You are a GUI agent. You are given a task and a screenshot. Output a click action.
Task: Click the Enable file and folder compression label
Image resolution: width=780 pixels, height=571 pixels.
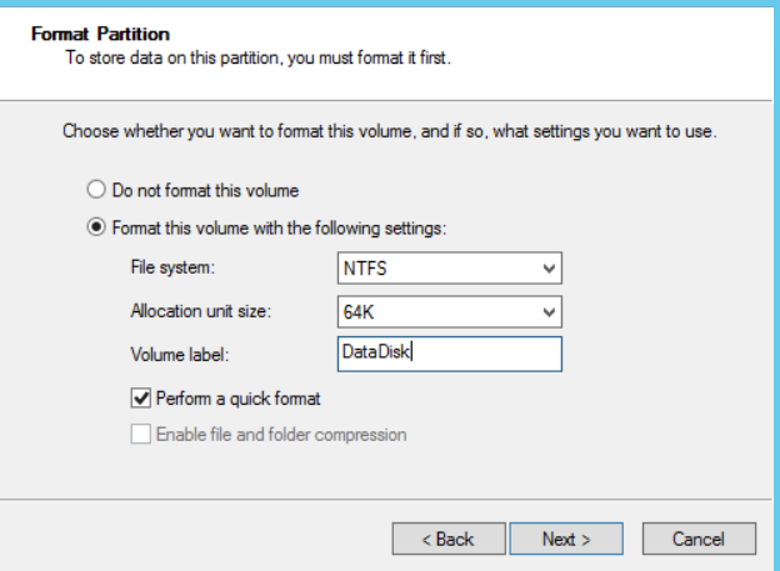click(x=282, y=434)
